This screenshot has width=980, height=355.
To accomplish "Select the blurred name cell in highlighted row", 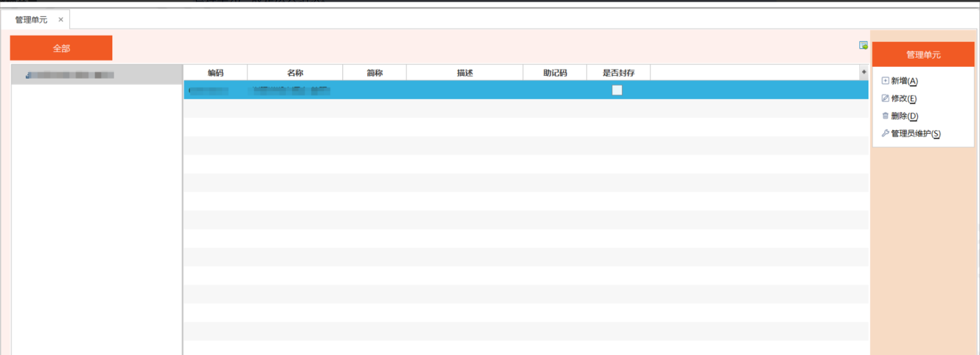I will [291, 91].
